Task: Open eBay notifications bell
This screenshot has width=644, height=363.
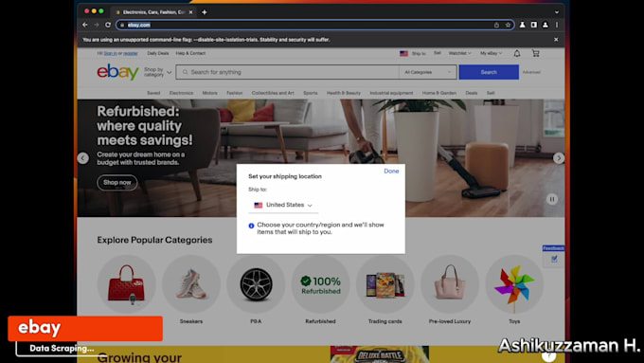Action: click(517, 53)
